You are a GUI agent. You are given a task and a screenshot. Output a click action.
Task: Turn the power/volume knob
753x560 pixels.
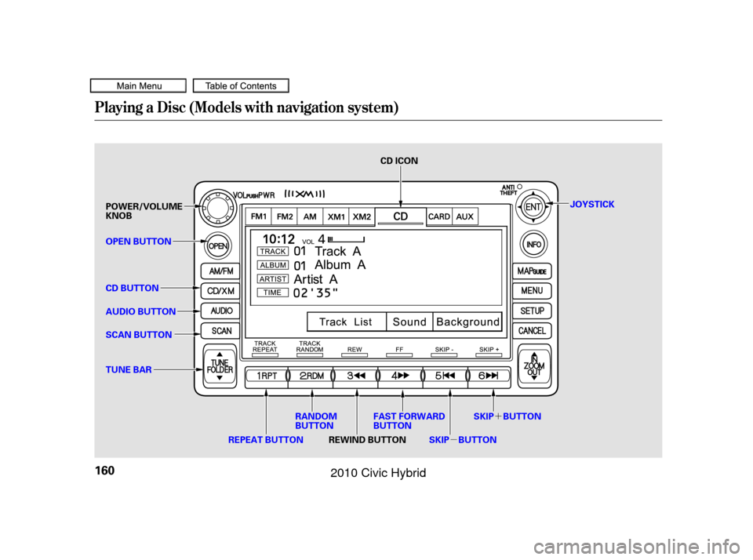pos(217,208)
